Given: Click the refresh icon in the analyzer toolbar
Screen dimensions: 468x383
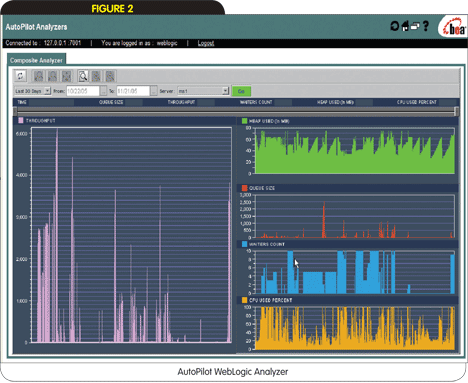Looking at the screenshot, I should click(x=20, y=76).
